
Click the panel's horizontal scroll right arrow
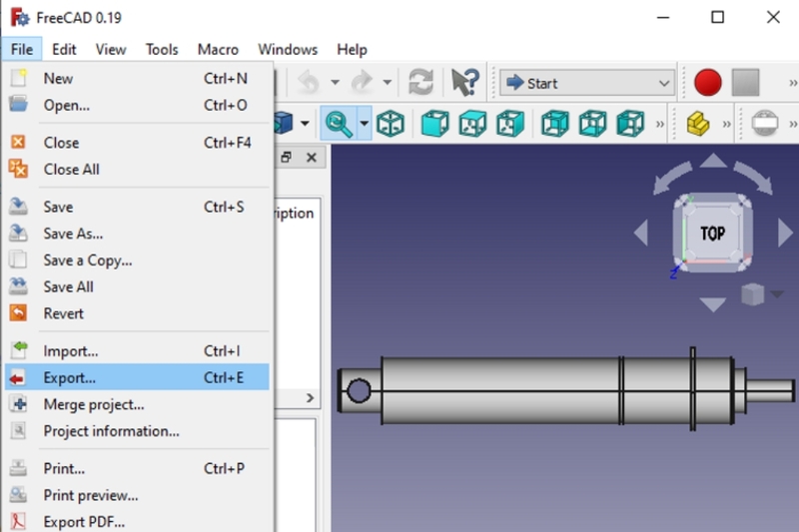(x=310, y=397)
